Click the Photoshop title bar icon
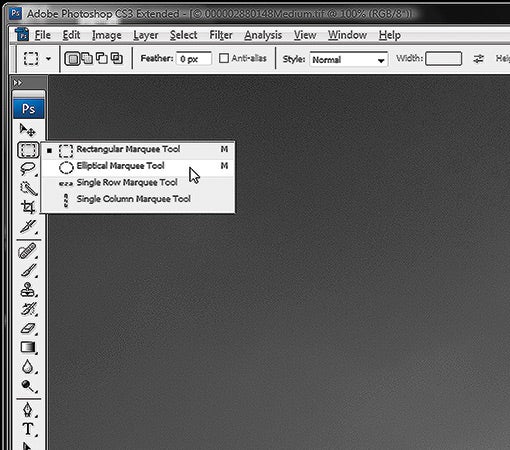 15,14
